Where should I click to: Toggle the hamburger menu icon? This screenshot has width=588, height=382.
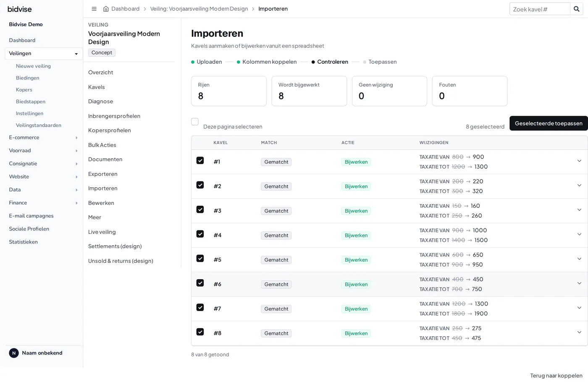click(x=94, y=9)
